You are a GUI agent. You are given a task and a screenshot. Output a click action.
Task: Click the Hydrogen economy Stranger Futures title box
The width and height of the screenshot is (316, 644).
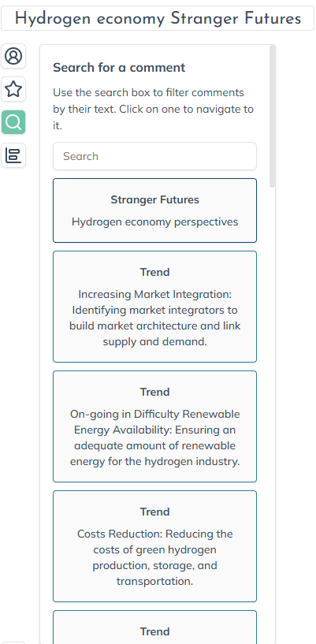pyautogui.click(x=158, y=18)
